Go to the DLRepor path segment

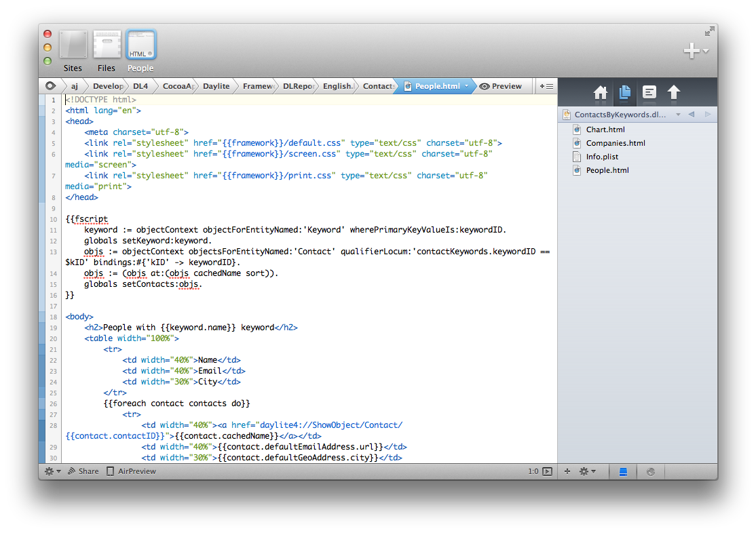point(299,86)
